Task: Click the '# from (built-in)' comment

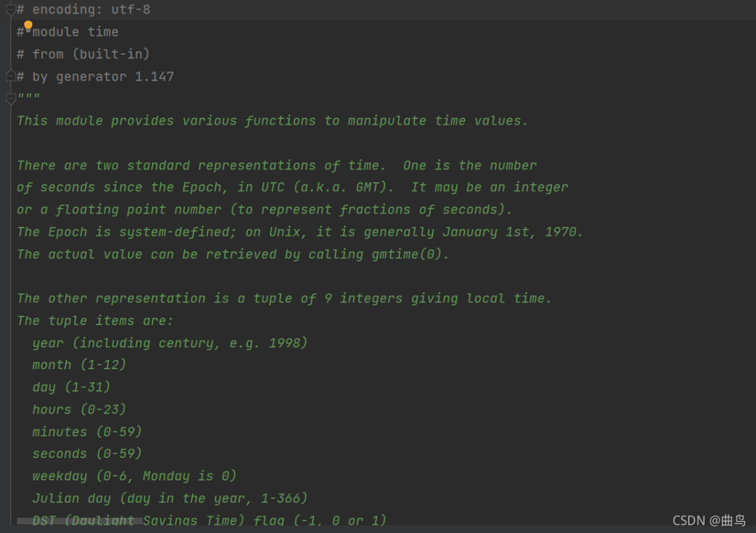Action: [x=84, y=54]
